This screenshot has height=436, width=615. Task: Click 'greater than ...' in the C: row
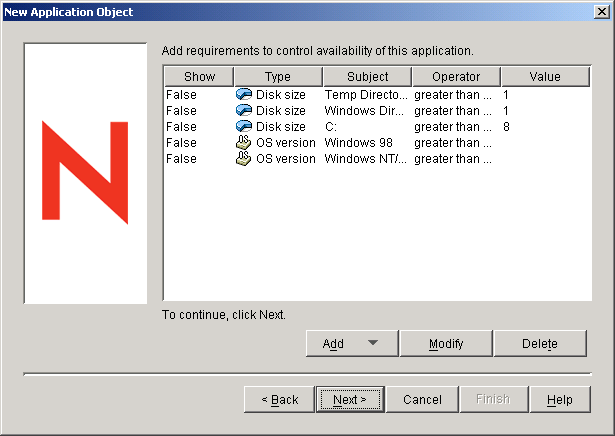453,127
